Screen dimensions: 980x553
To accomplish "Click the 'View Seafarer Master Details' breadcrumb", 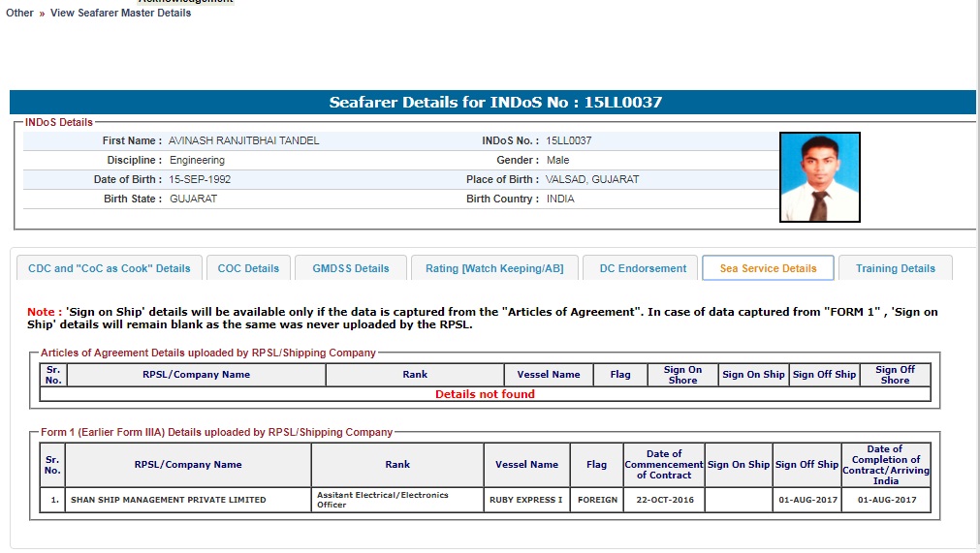I will 120,13.
